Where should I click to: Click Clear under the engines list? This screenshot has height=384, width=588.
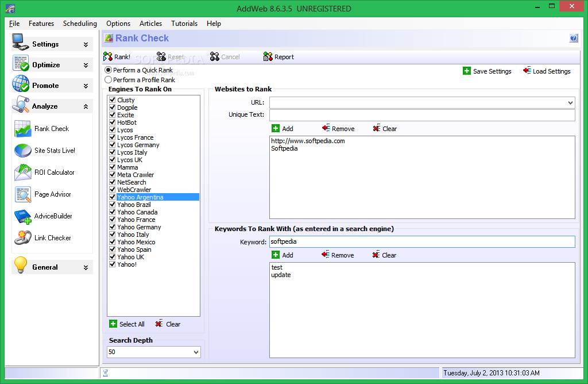click(168, 324)
